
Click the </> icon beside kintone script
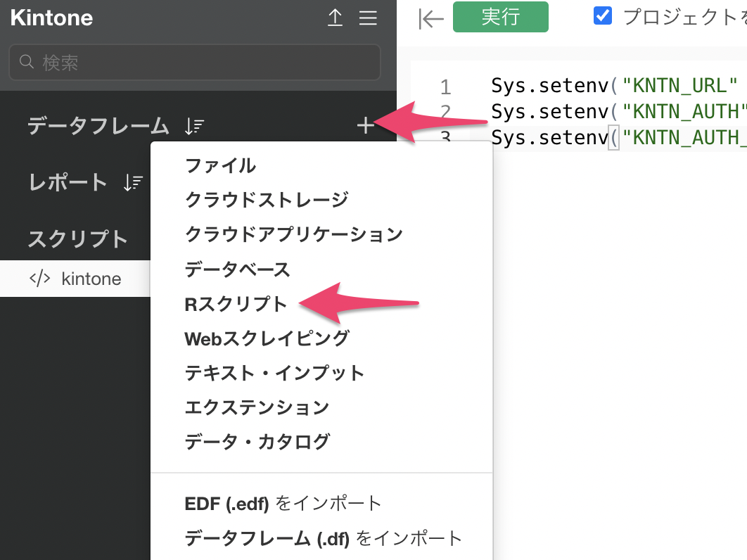pos(39,279)
